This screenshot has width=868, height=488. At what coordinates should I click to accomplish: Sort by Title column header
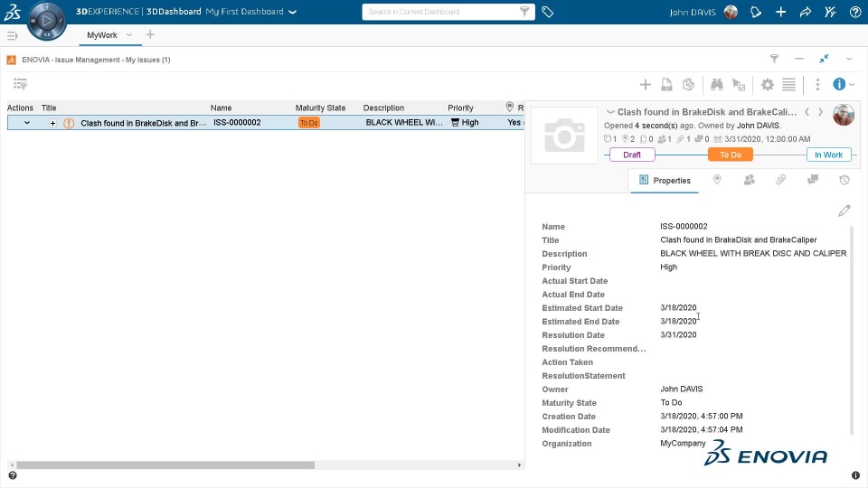[49, 108]
